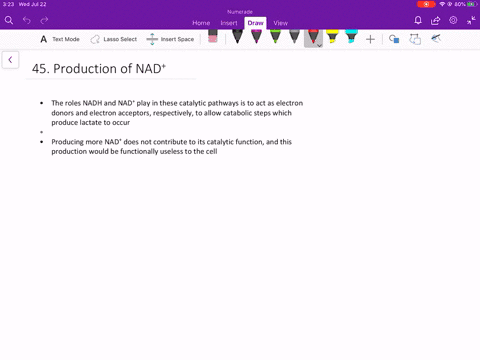Exit full screen mode
The height and width of the screenshot is (360, 480).
471,21
